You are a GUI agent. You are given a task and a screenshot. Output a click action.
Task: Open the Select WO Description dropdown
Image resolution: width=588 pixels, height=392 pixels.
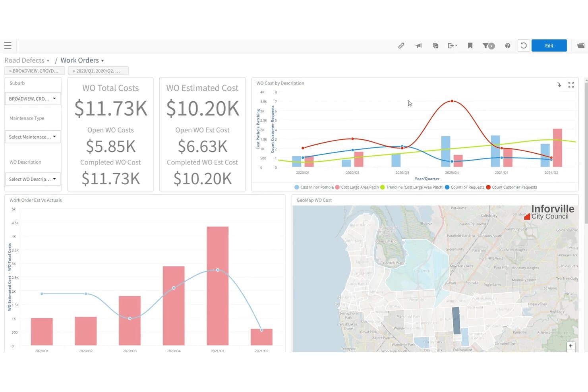point(33,179)
